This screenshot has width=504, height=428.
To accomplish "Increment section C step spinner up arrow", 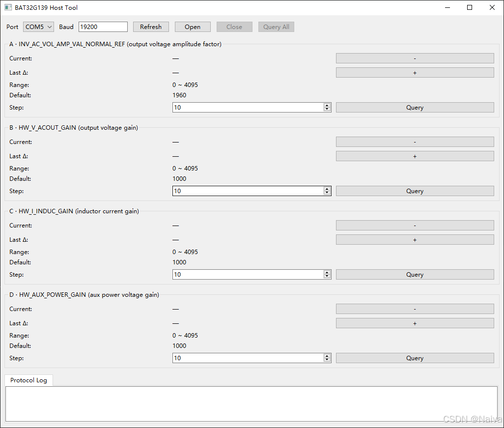I will coord(327,273).
